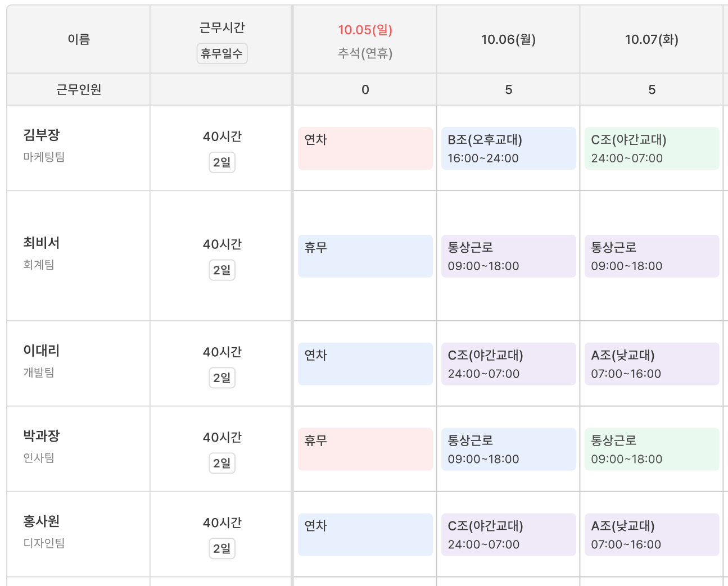Open 김부장's C조(야간교대) shift on 10.07
This screenshot has height=586, width=728.
point(652,148)
